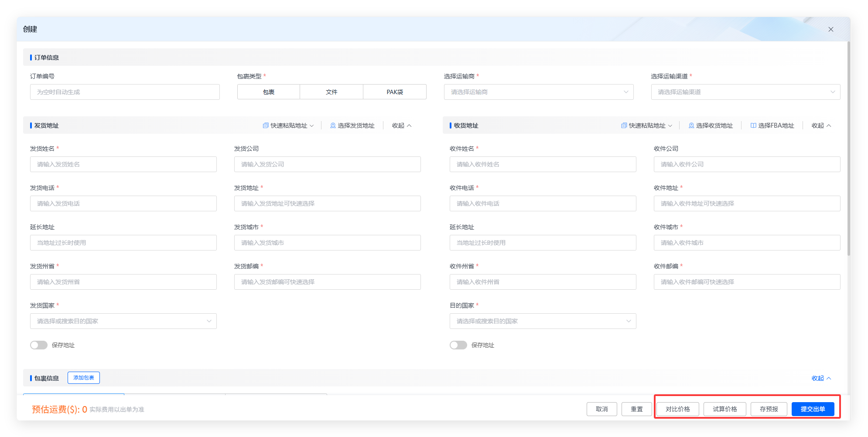Close the 创建 dialog with X icon
This screenshot has width=868, height=437.
coord(830,29)
